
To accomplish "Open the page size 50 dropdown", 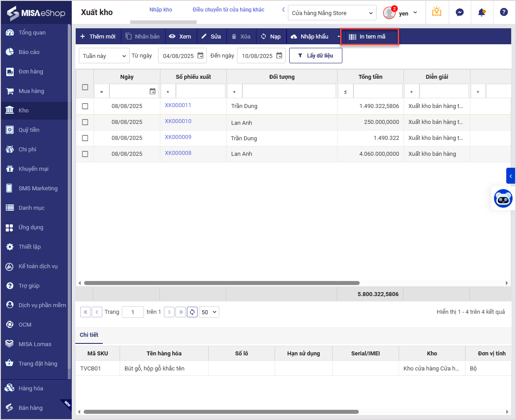I will point(209,312).
